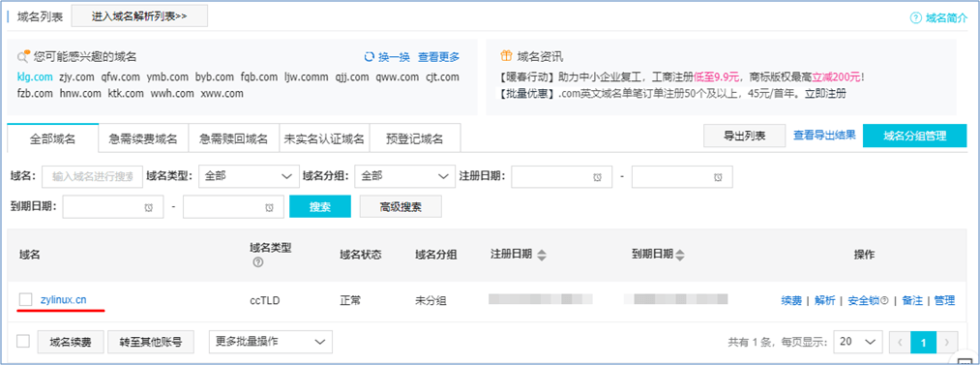Click the 转至其他账号 button
The height and width of the screenshot is (365, 980).
pos(151,342)
